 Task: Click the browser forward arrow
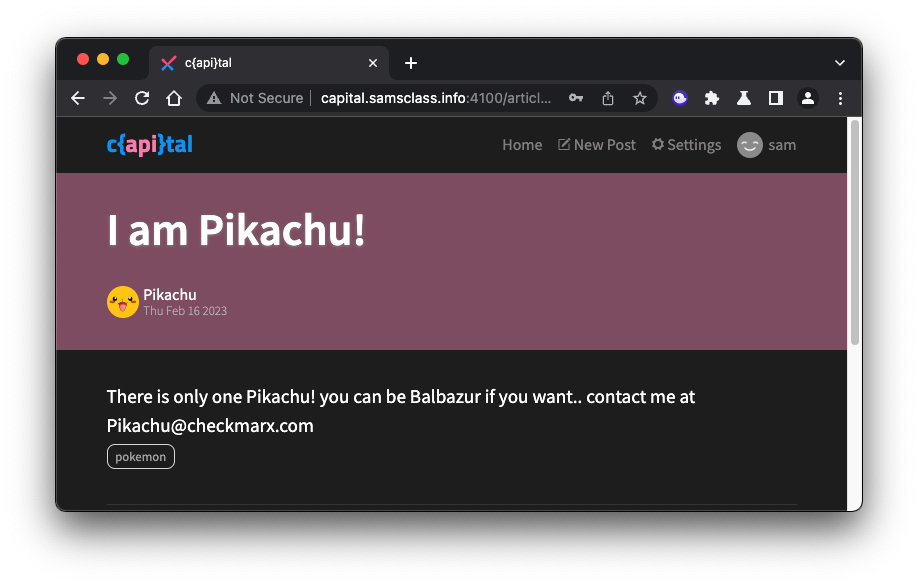(110, 98)
